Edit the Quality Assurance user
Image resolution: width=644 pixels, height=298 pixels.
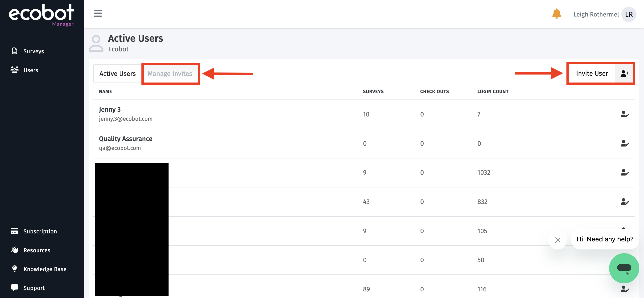(x=624, y=144)
